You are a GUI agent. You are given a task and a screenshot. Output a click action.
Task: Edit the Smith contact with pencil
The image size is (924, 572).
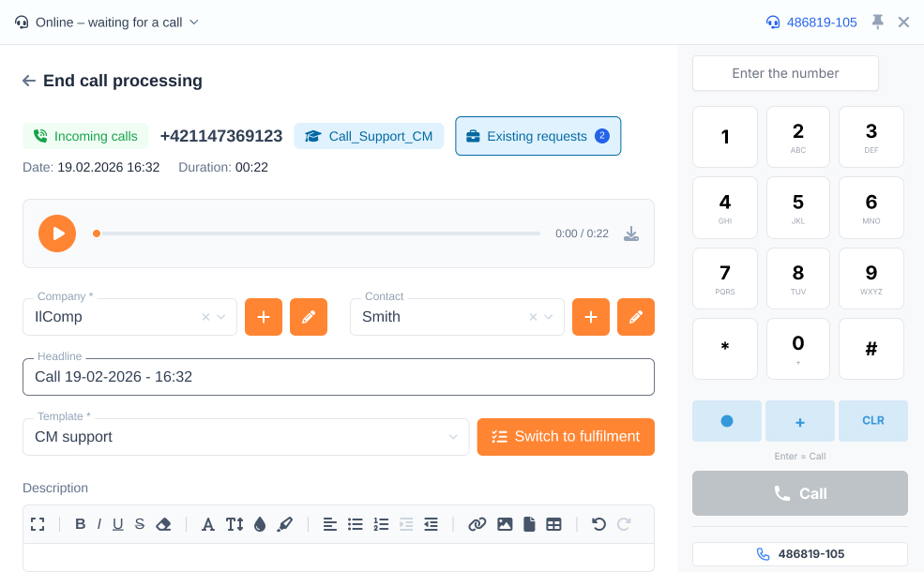click(x=636, y=317)
